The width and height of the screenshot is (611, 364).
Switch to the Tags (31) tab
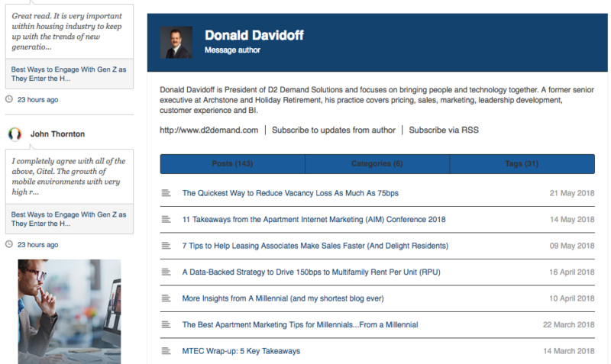pyautogui.click(x=522, y=164)
